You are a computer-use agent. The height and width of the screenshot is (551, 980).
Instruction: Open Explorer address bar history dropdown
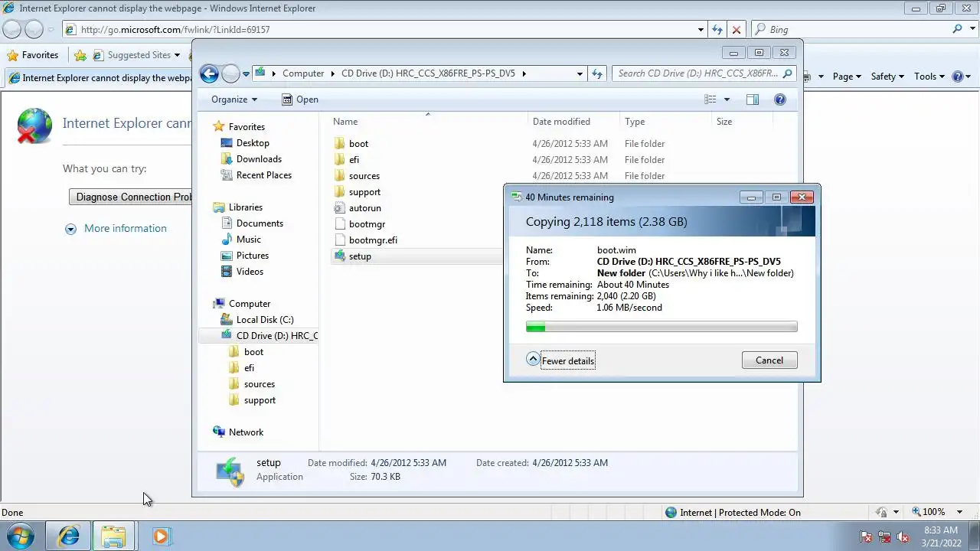(580, 73)
